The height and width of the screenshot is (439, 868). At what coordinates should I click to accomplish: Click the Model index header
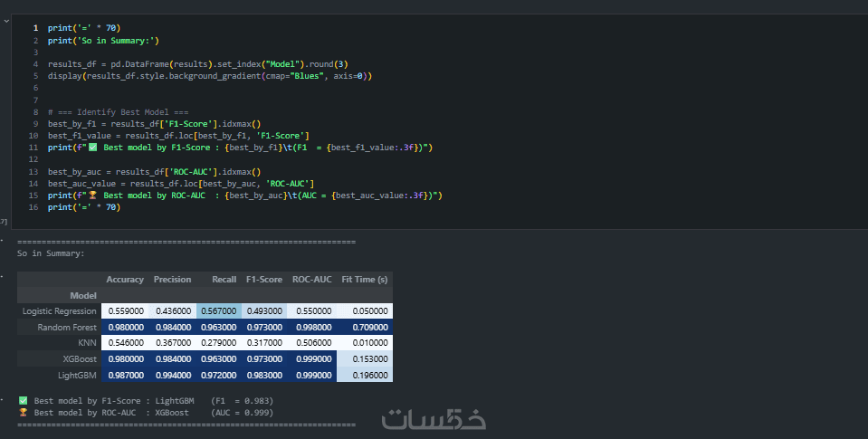pos(83,296)
